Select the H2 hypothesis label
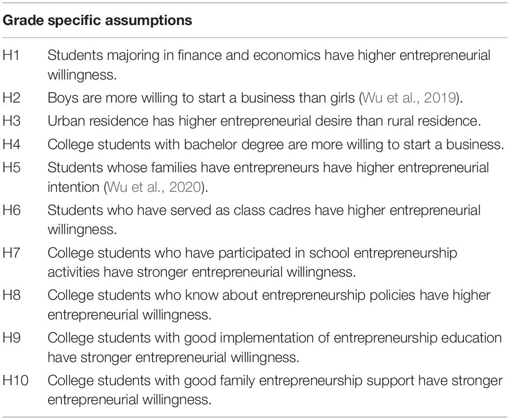 coord(11,98)
